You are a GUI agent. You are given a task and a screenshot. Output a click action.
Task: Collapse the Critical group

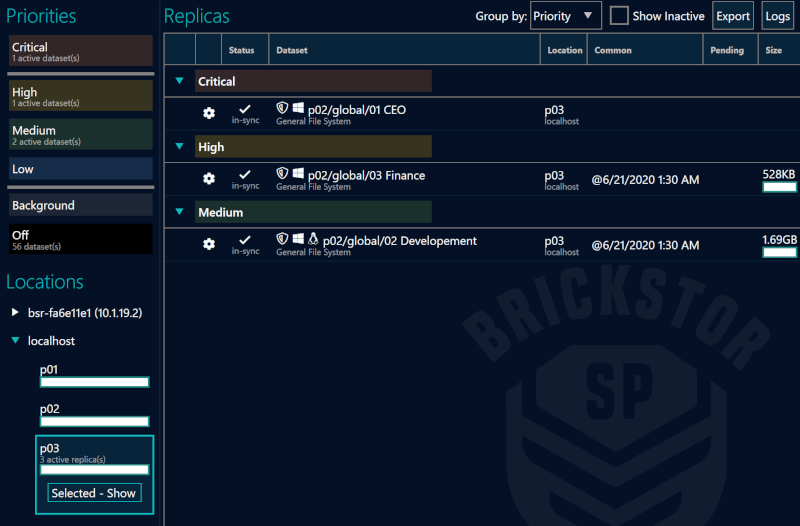coord(180,81)
